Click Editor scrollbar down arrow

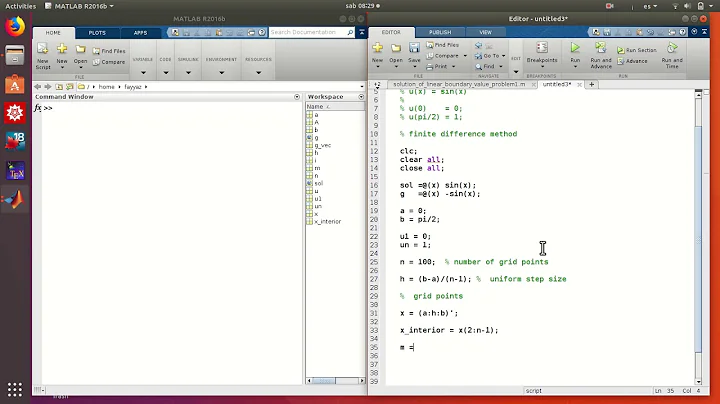click(698, 381)
